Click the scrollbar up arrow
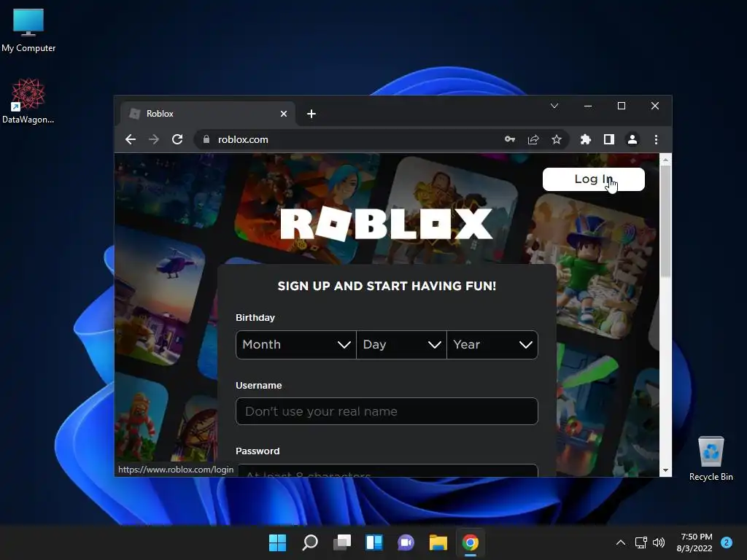 click(x=665, y=160)
